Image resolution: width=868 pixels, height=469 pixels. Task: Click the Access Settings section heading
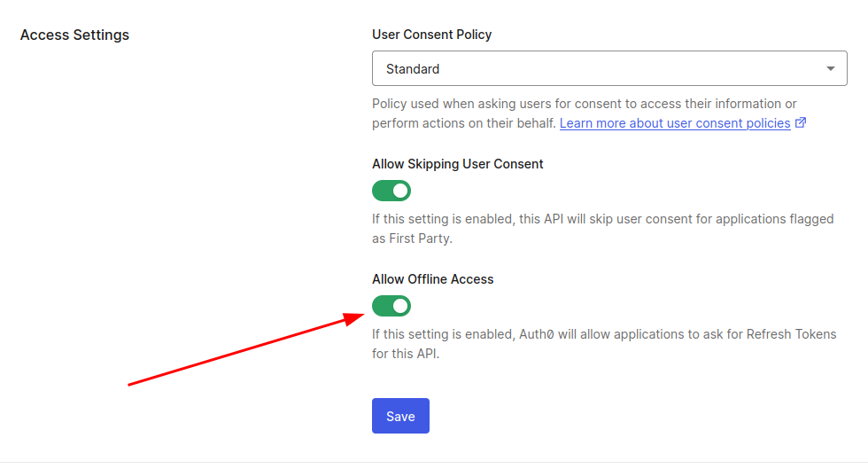click(x=74, y=35)
